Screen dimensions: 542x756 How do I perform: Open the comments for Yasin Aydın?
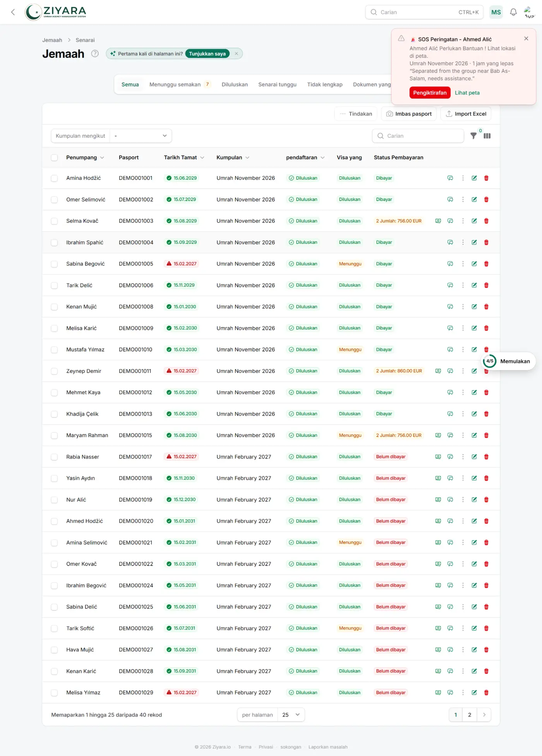[x=450, y=478]
